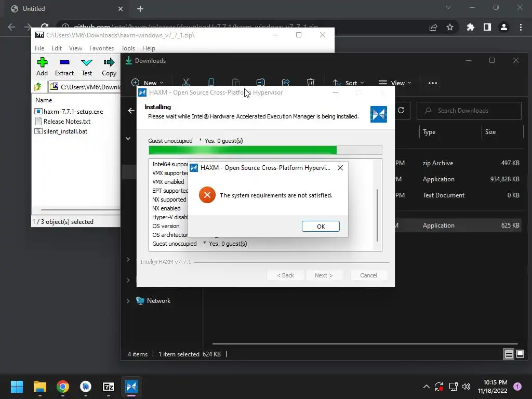Viewport: 532px width, 399px height.
Task: Click the explorer back arrow
Action: 131,111
